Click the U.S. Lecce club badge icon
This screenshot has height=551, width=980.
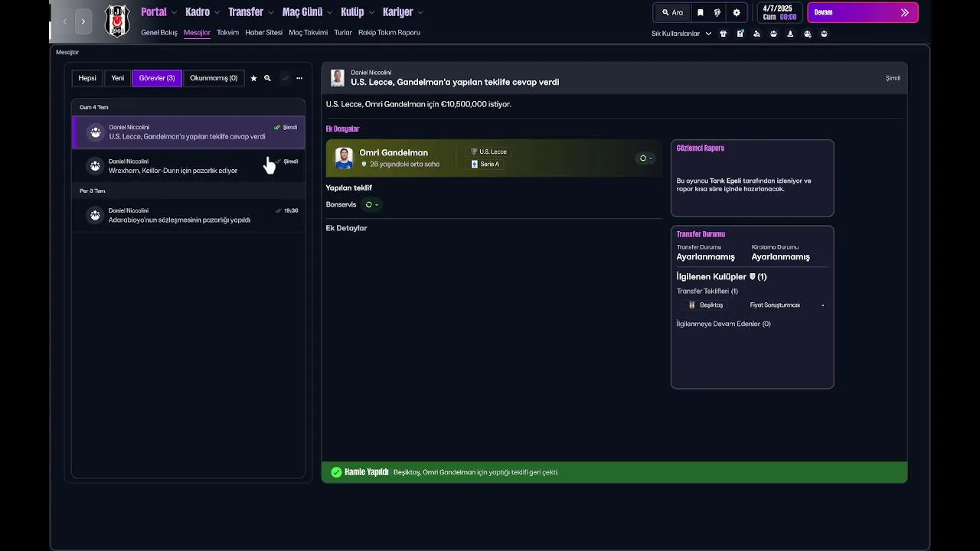(474, 152)
